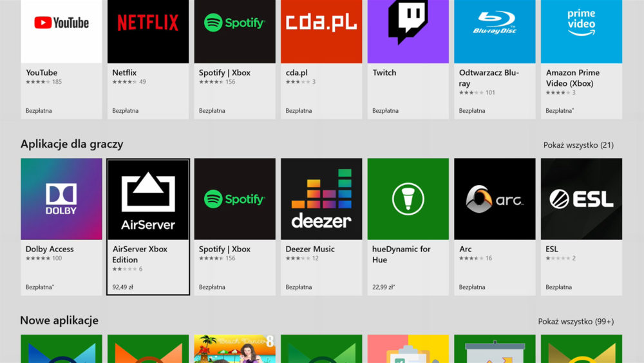The height and width of the screenshot is (363, 644).
Task: Click the 92,49 zł price
Action: (122, 287)
